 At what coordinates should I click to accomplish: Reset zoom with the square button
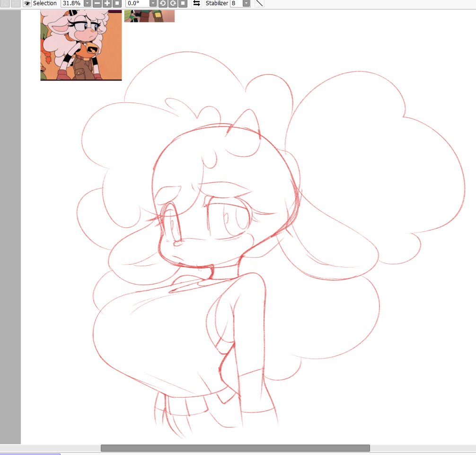point(117,3)
